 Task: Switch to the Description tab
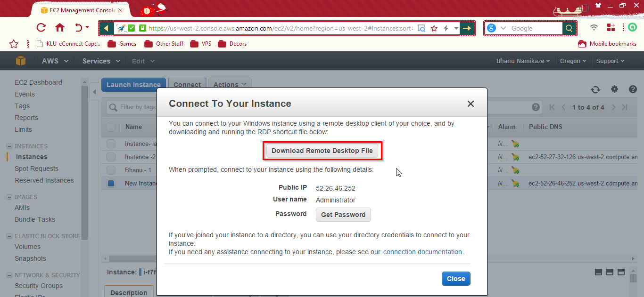[x=129, y=292]
